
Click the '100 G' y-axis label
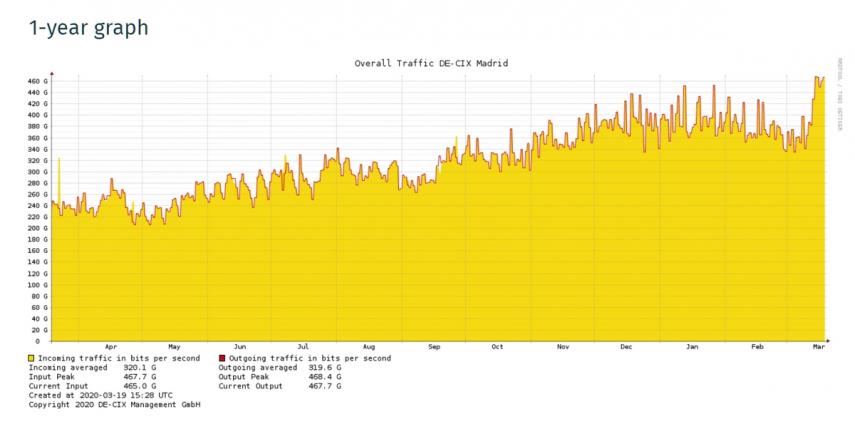tap(38, 285)
